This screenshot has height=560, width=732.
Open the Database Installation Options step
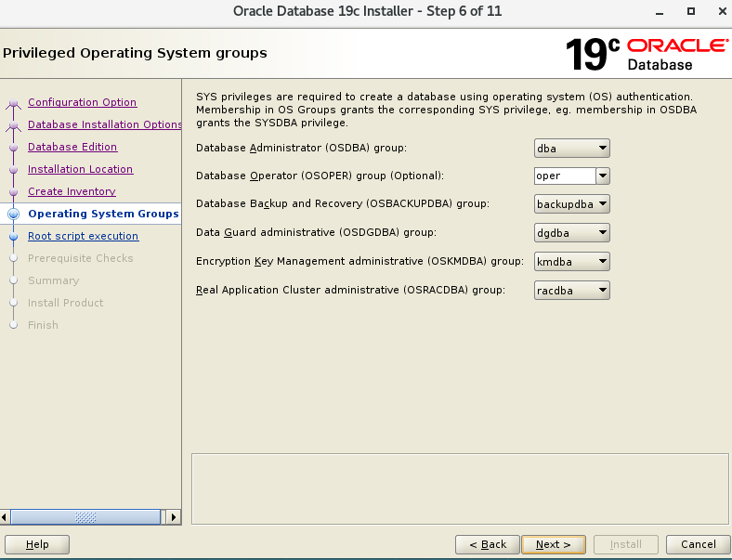click(x=104, y=124)
